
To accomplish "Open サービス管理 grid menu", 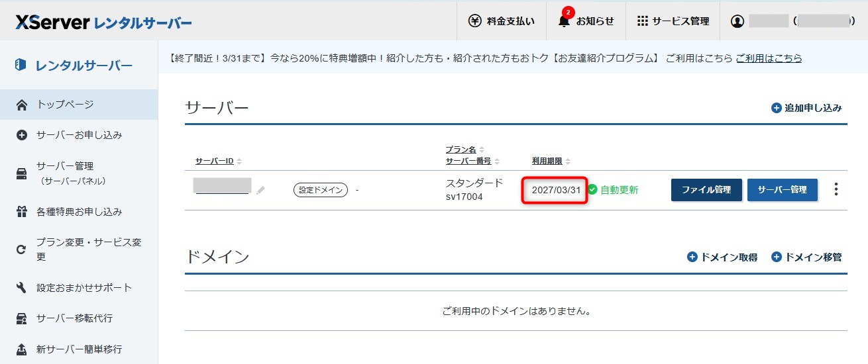I will coord(673,21).
